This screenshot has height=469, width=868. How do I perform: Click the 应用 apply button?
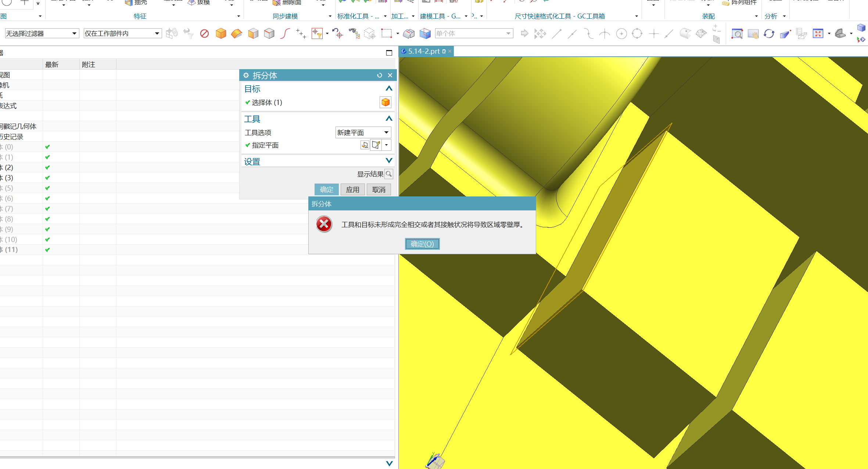pos(352,189)
